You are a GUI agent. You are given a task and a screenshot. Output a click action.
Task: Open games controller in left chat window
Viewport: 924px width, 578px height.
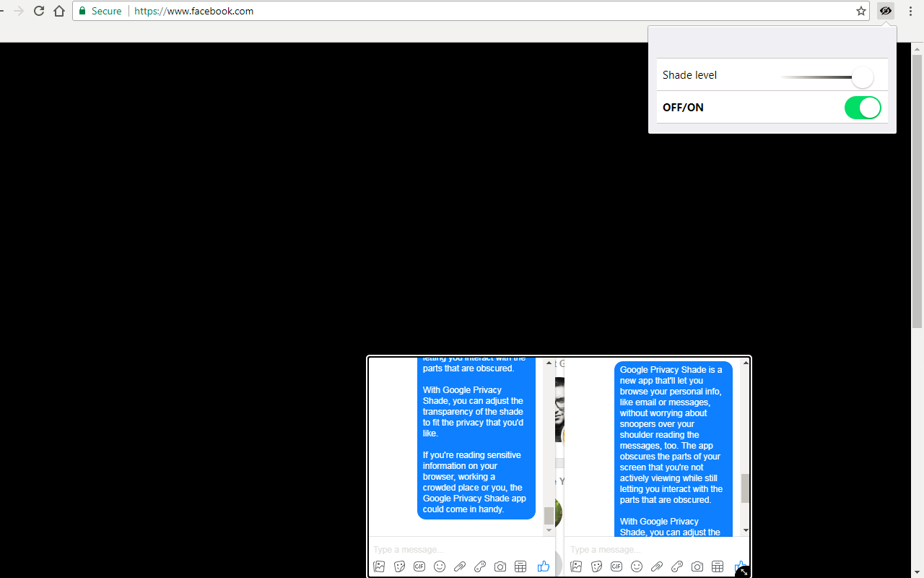tap(480, 566)
